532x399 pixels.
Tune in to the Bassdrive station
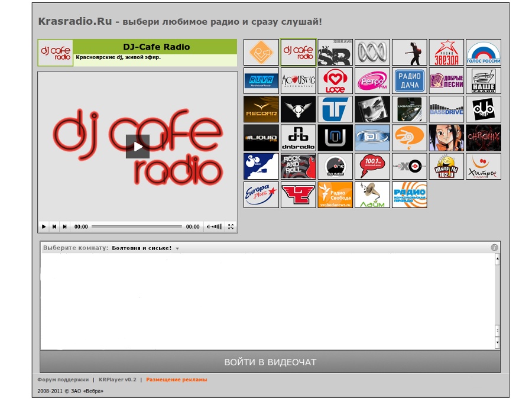446,109
